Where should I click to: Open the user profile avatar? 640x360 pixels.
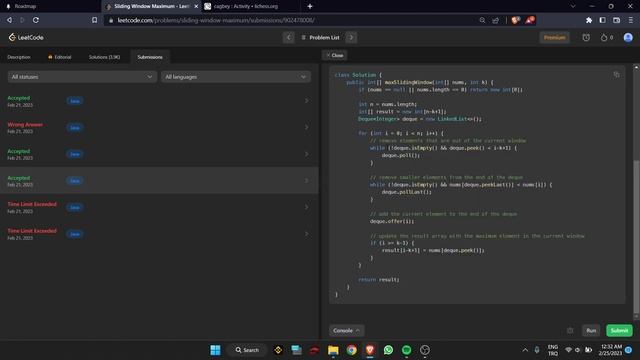[628, 38]
